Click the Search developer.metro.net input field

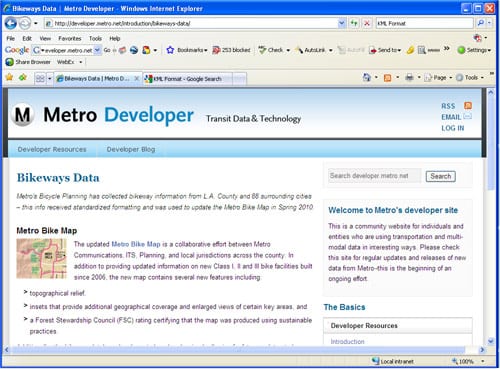click(375, 176)
